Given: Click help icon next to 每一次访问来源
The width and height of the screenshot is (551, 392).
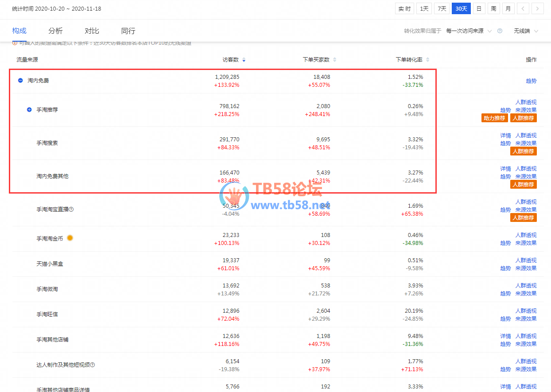Looking at the screenshot, I should (x=500, y=31).
